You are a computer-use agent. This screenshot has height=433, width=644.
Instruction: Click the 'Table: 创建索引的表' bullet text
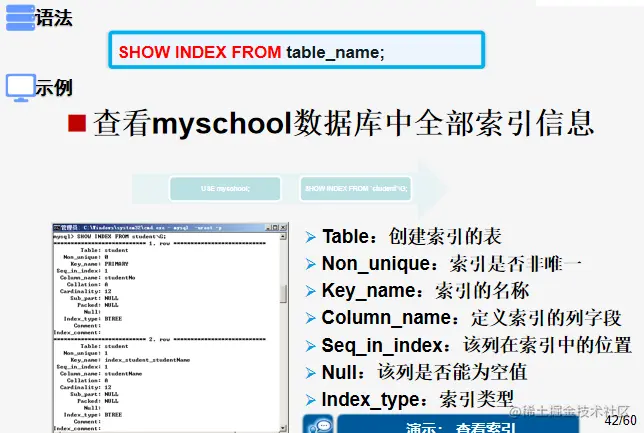[x=412, y=237]
